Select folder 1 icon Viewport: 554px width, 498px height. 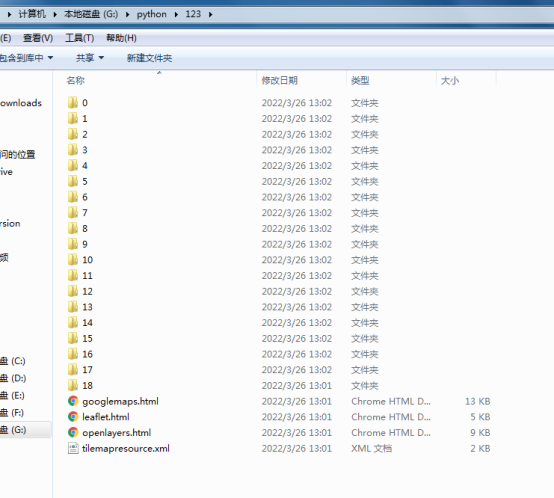(x=73, y=118)
